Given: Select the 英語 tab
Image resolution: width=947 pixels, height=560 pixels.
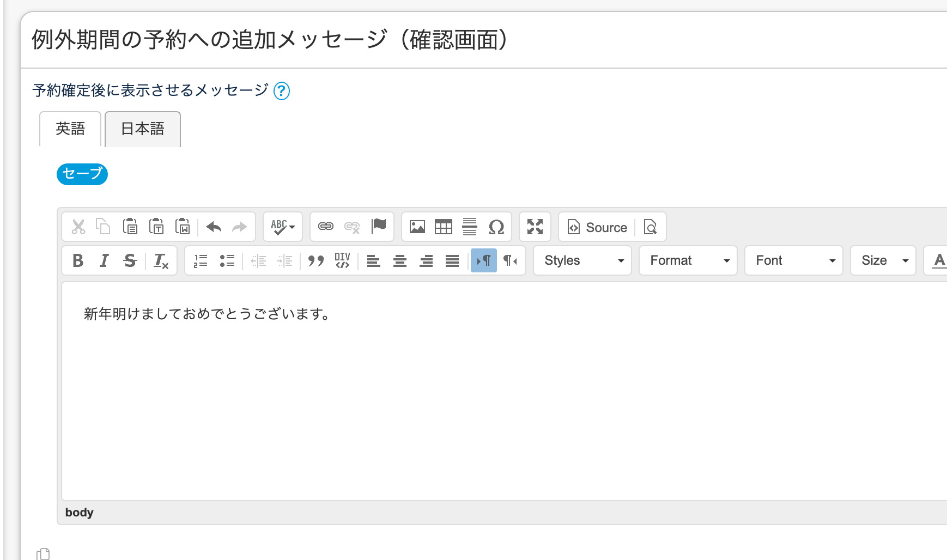Looking at the screenshot, I should tap(70, 129).
